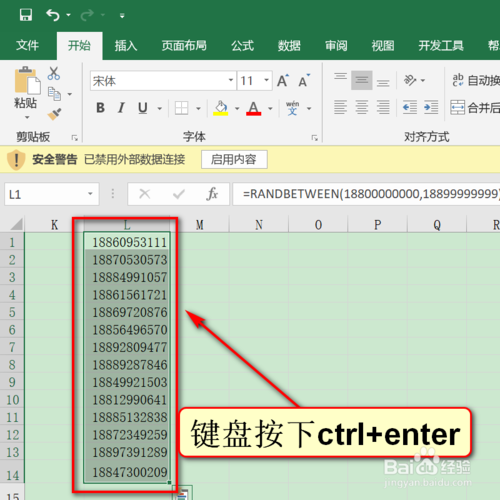Screen dimensions: 500x500
Task: Open the Orientation dropdown arrow
Action: tap(423, 81)
